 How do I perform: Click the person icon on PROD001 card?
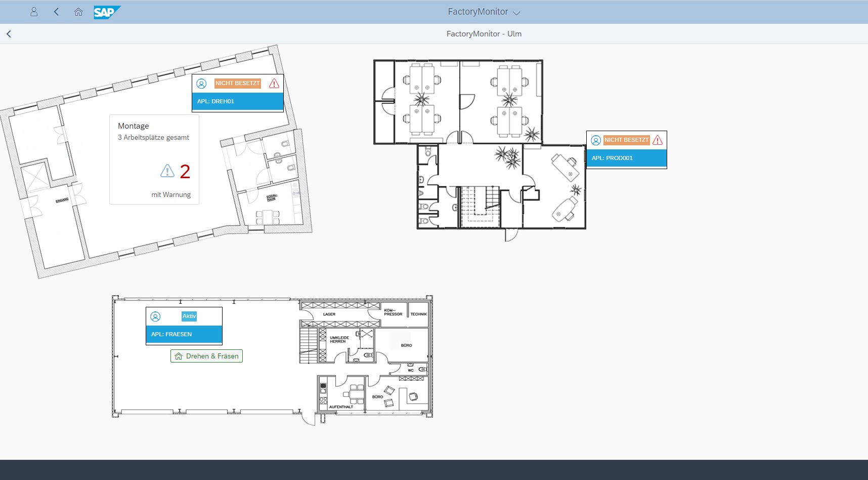(596, 140)
